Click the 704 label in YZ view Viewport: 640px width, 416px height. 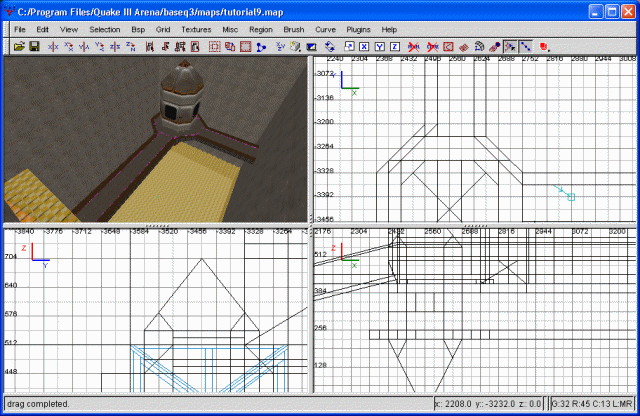[x=11, y=256]
